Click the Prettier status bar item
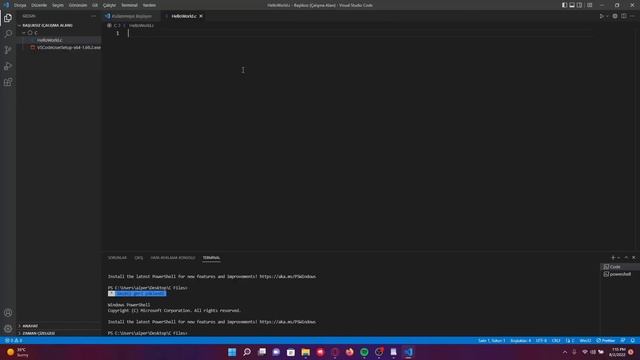The height and width of the screenshot is (360, 640). (x=606, y=340)
